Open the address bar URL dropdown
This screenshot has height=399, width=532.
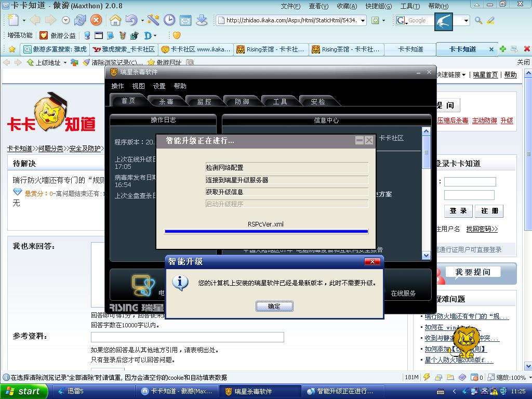[x=363, y=20]
